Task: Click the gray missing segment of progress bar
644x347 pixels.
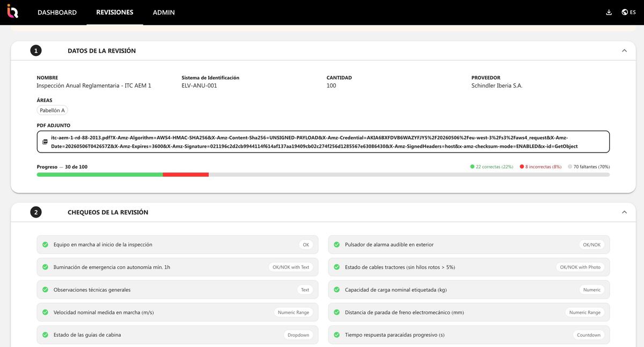Action: click(x=409, y=175)
